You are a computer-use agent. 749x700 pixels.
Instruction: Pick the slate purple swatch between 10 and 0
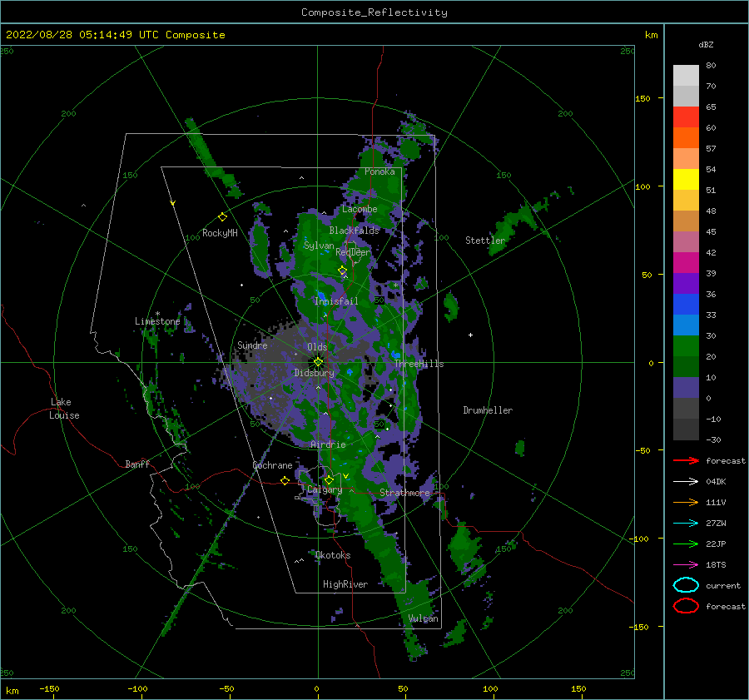click(686, 388)
